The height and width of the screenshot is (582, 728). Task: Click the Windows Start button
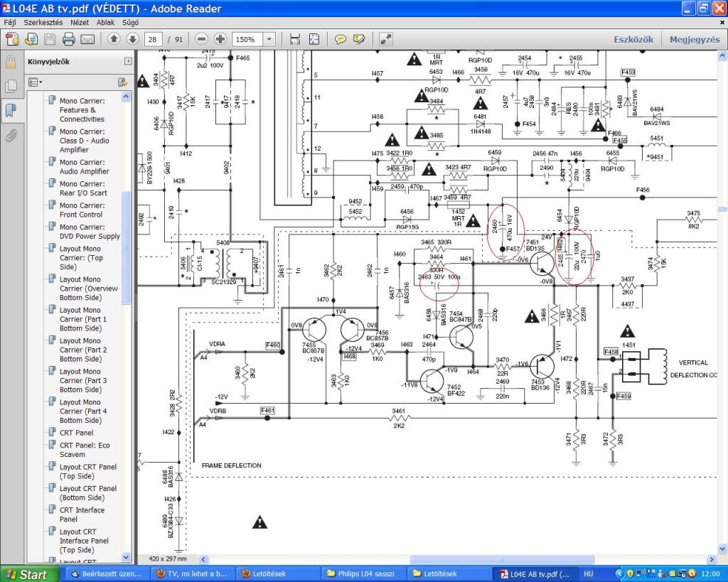click(28, 573)
